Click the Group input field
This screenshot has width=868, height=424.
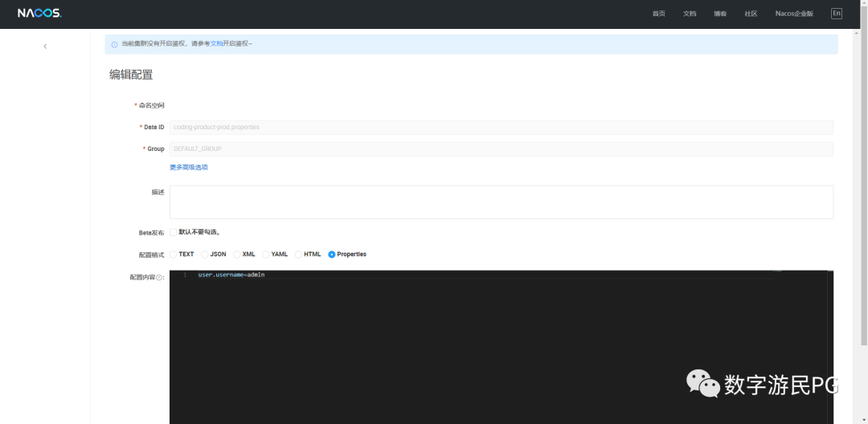(501, 149)
